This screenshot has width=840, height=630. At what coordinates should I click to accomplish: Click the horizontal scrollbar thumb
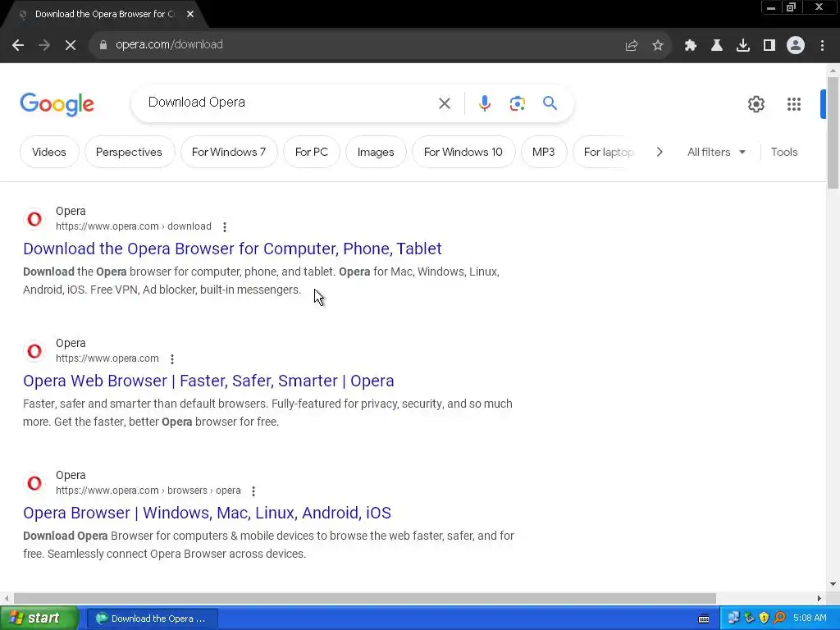(365, 598)
